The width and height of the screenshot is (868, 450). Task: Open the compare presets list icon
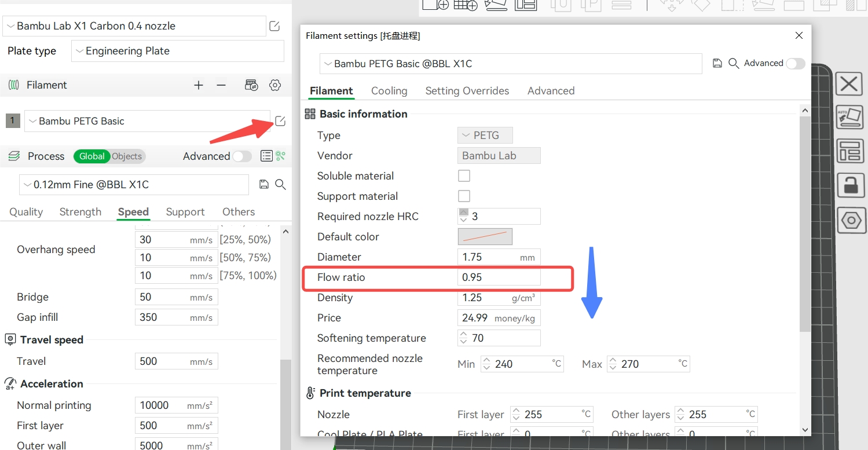coord(266,156)
